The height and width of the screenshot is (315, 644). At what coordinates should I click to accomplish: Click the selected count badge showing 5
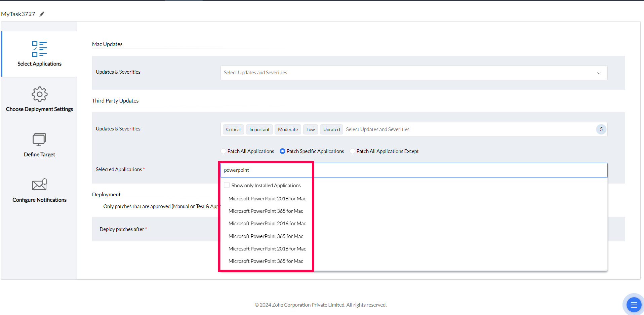(x=601, y=129)
